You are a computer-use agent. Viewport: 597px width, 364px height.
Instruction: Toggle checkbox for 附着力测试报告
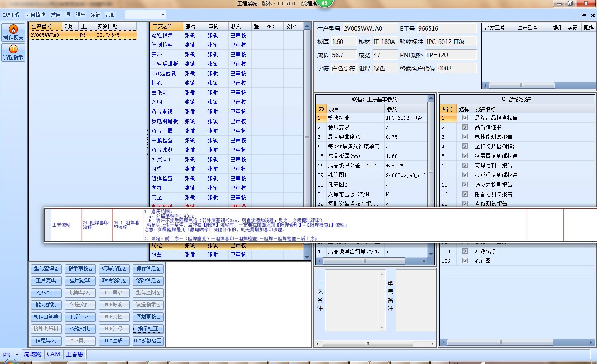pos(465,194)
